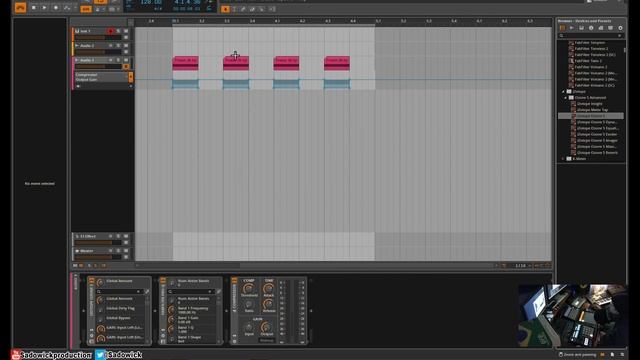Select the third pink audio clip
The image size is (640, 360).
point(286,63)
